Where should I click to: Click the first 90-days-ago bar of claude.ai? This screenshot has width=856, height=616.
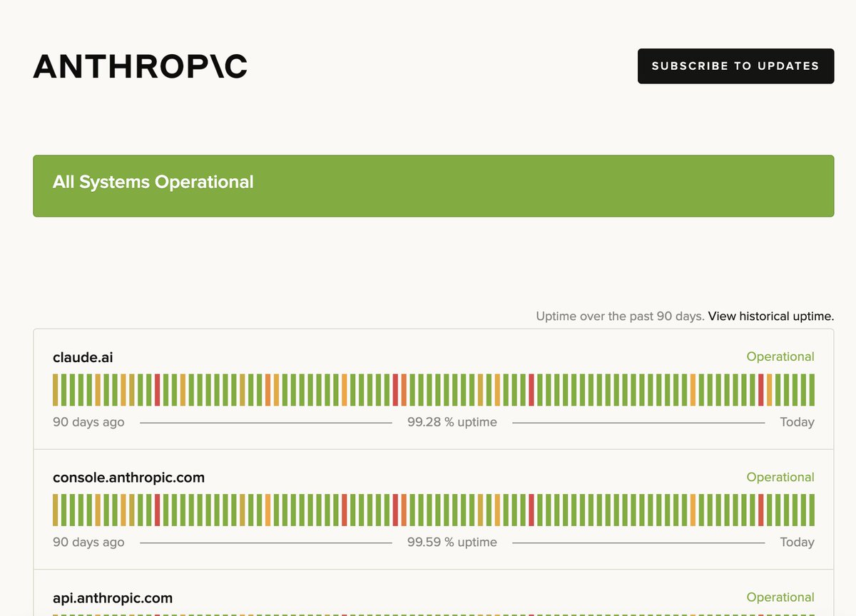coord(56,390)
